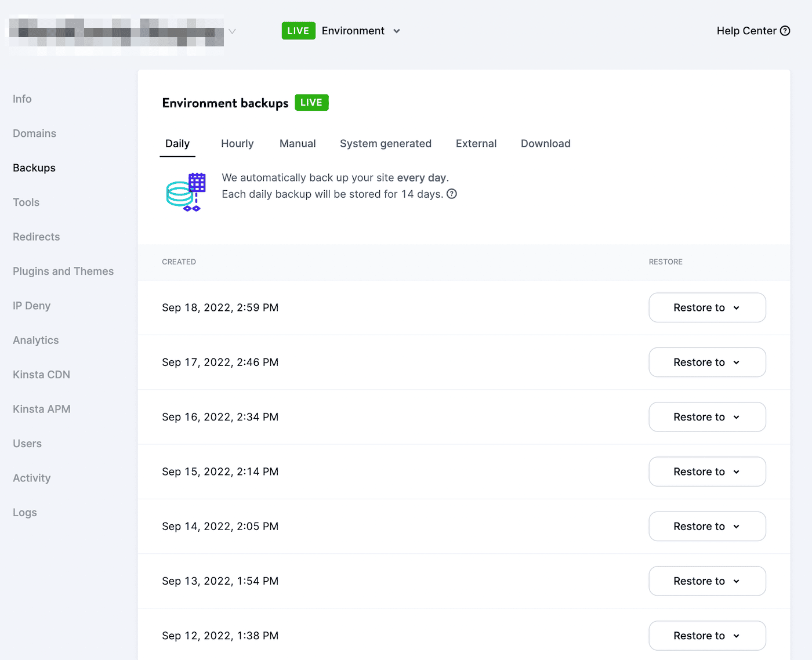Click Restore to for the Sep 13 backup
Image resolution: width=812 pixels, height=660 pixels.
click(x=707, y=581)
